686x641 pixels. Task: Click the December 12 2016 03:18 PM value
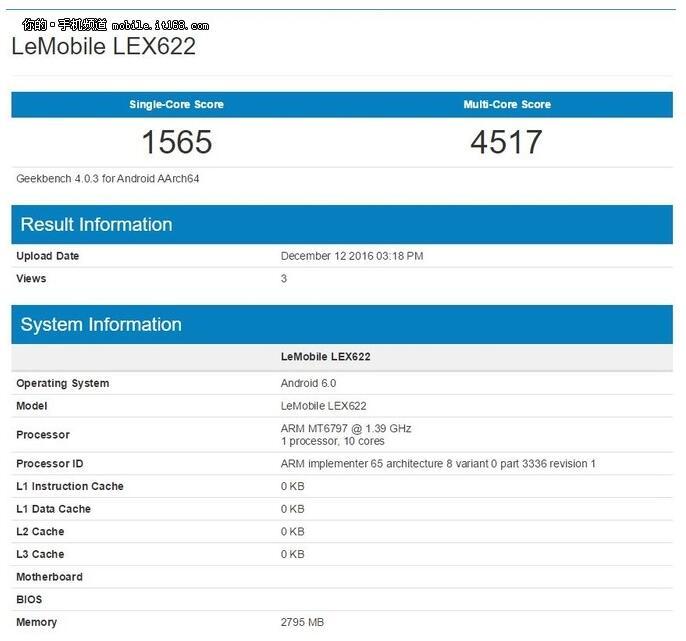[x=352, y=256]
